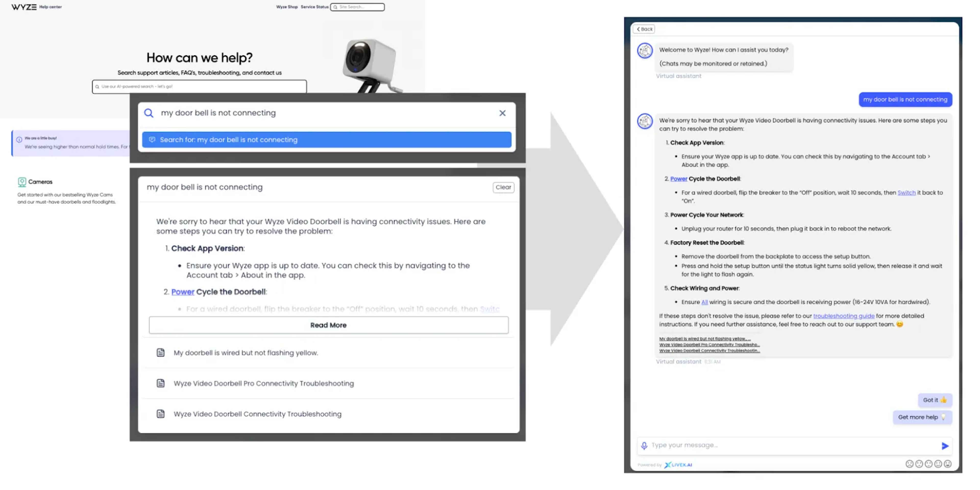This screenshot has width=980, height=490.
Task: Click the user message 'my door bell is not connecting'
Action: click(x=905, y=100)
